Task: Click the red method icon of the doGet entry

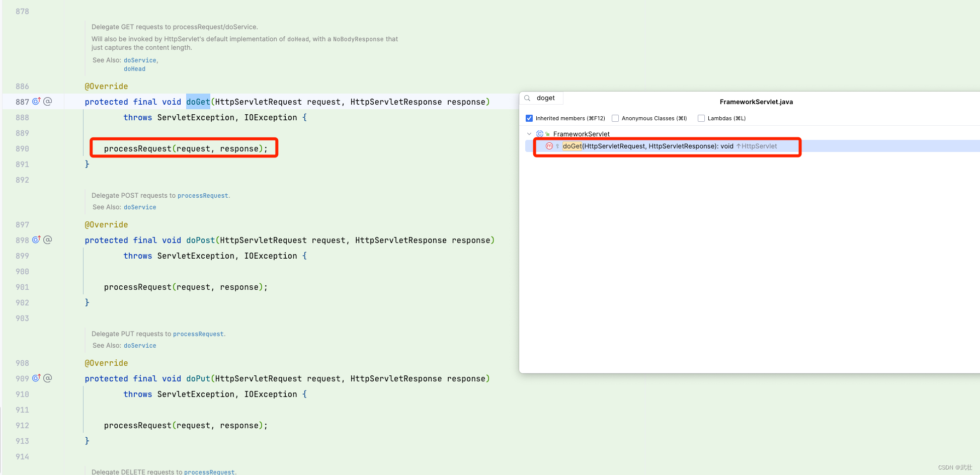Action: coord(549,146)
